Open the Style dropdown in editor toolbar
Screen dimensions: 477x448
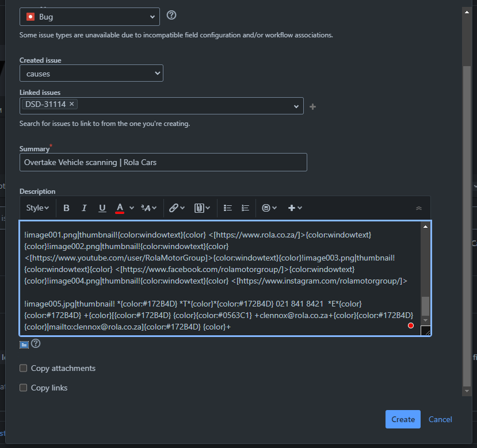(37, 208)
